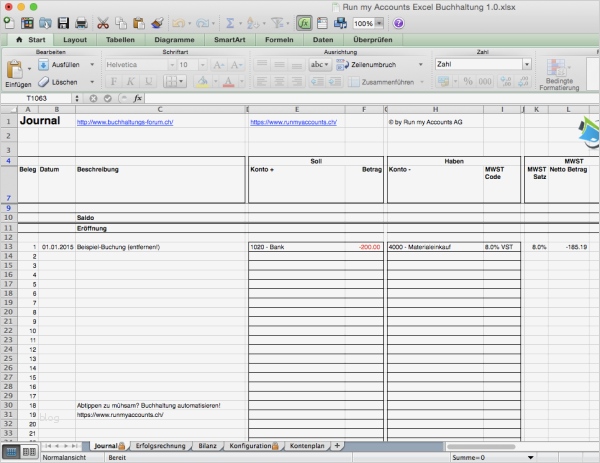The height and width of the screenshot is (463, 600).
Task: Open the Daten ribbon tab
Action: coord(323,40)
